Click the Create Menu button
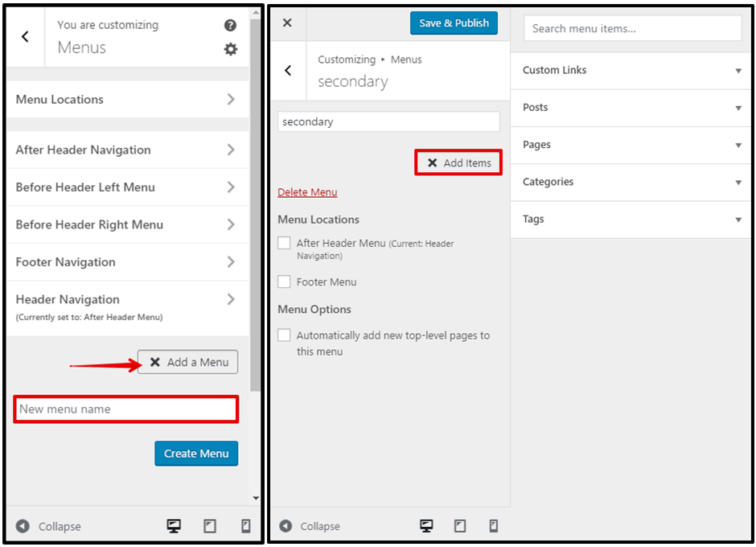Screen dimensions: 756x547 coord(196,454)
